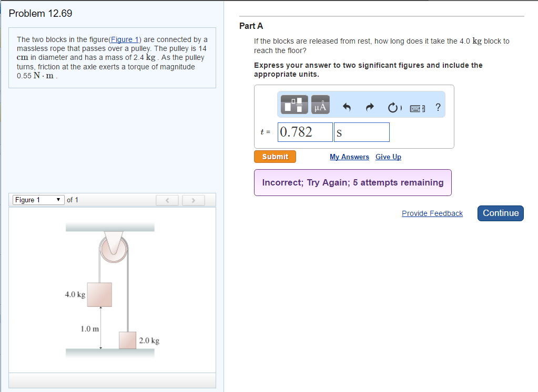Click the units field containing s

point(361,131)
